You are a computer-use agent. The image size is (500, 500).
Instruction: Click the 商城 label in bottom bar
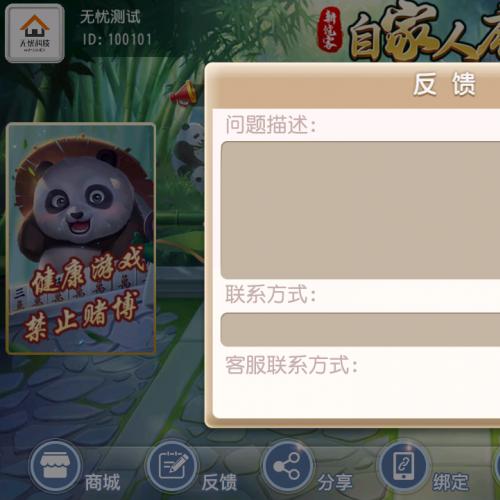[102, 482]
